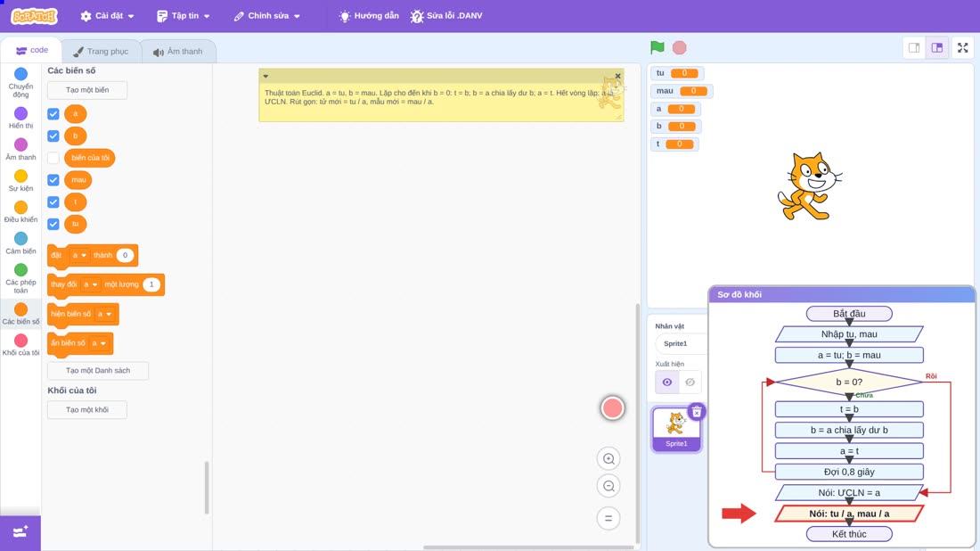Viewport: 980px width, 551px height.
Task: Switch to large stage layout
Action: (937, 47)
